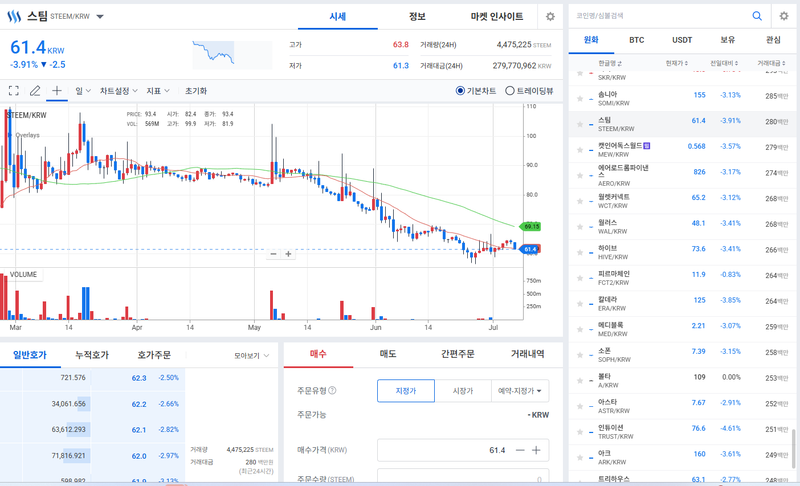Zoom in chart with plus button
This screenshot has height=486, width=800.
[x=288, y=254]
